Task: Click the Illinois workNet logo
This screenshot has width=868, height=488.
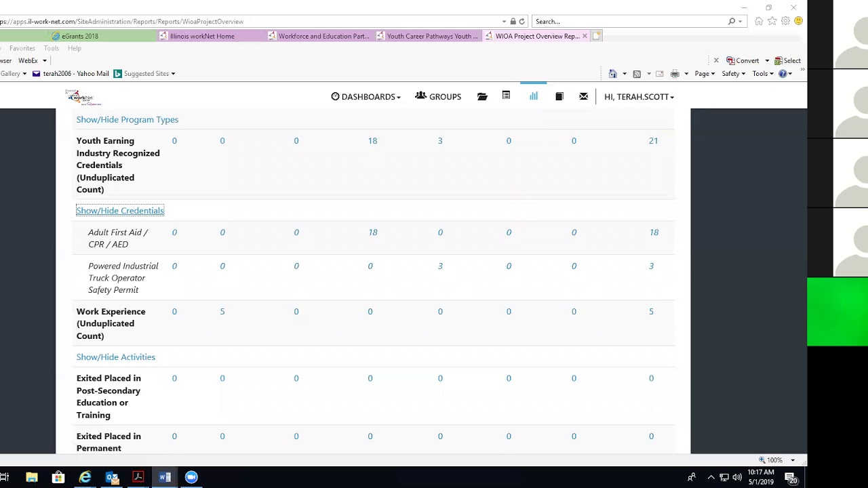Action: click(83, 97)
